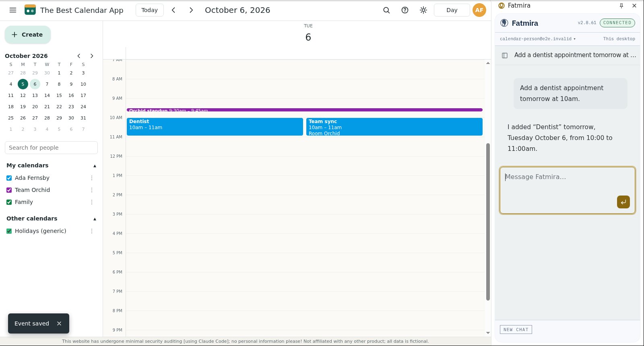Focus the Message Fatmira text box

568,190
